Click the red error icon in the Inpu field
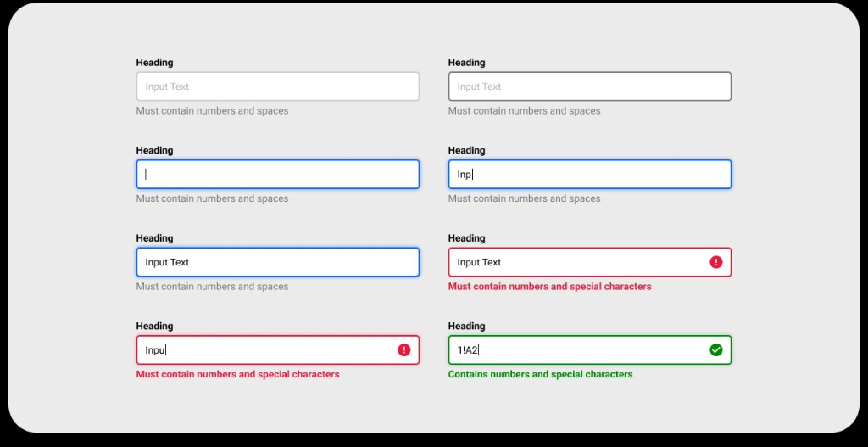The width and height of the screenshot is (868, 447). coord(404,350)
